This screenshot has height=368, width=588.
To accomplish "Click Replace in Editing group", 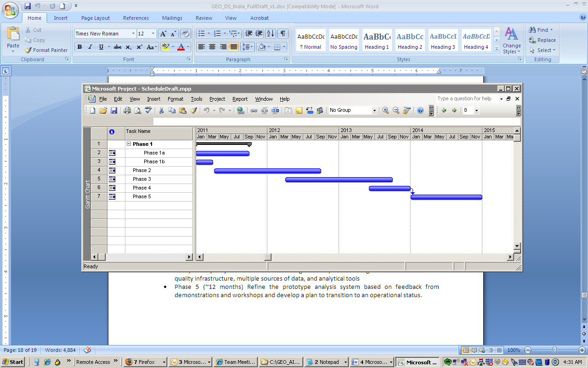I will tap(542, 40).
